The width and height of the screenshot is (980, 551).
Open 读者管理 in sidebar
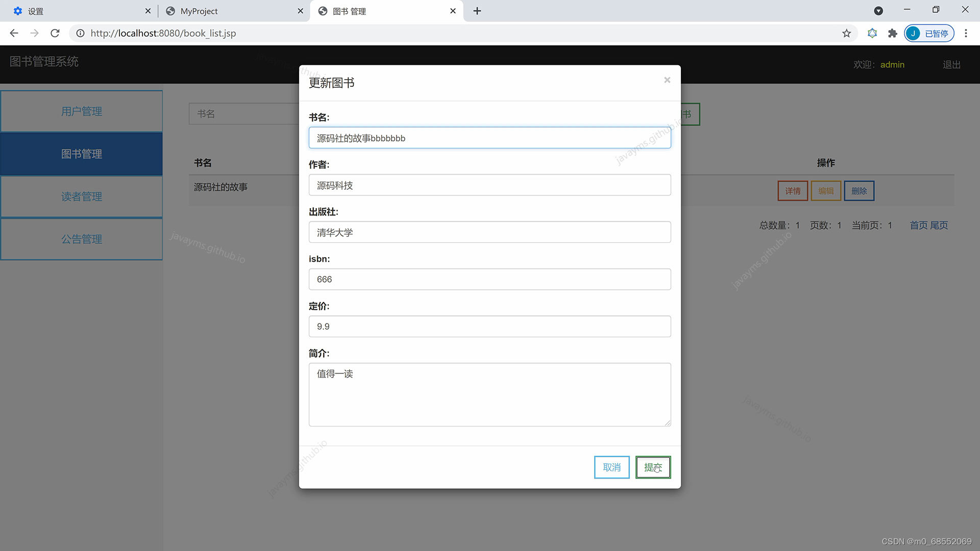(x=82, y=196)
